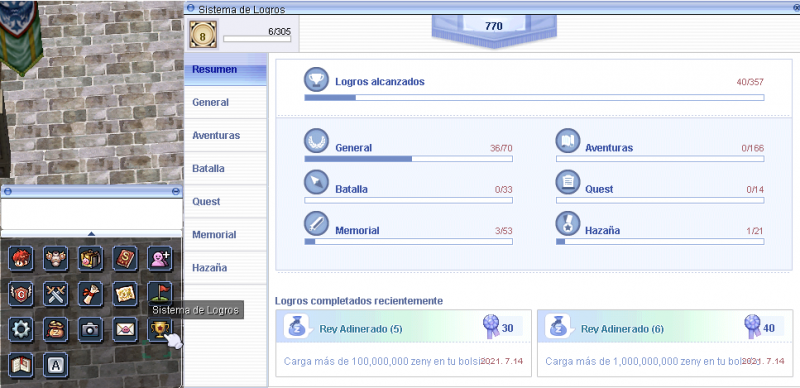
Task: Click the Quest 0/14 count text
Action: (x=755, y=189)
